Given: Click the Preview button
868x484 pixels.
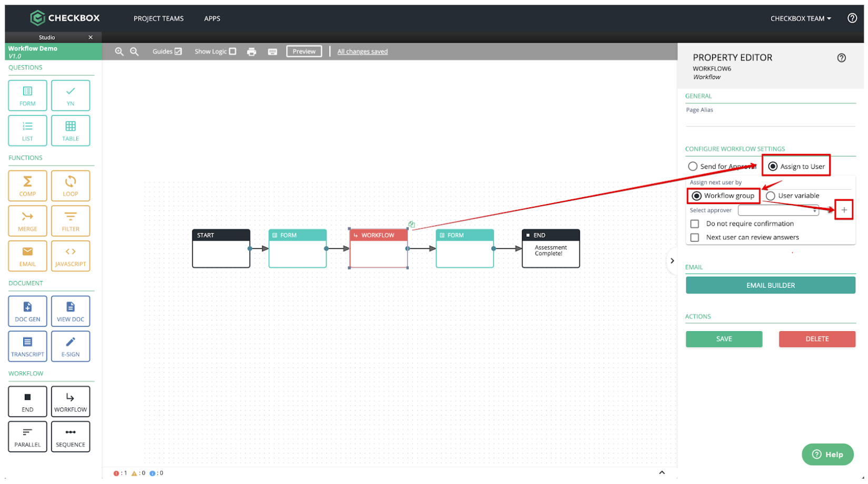Looking at the screenshot, I should tap(304, 51).
